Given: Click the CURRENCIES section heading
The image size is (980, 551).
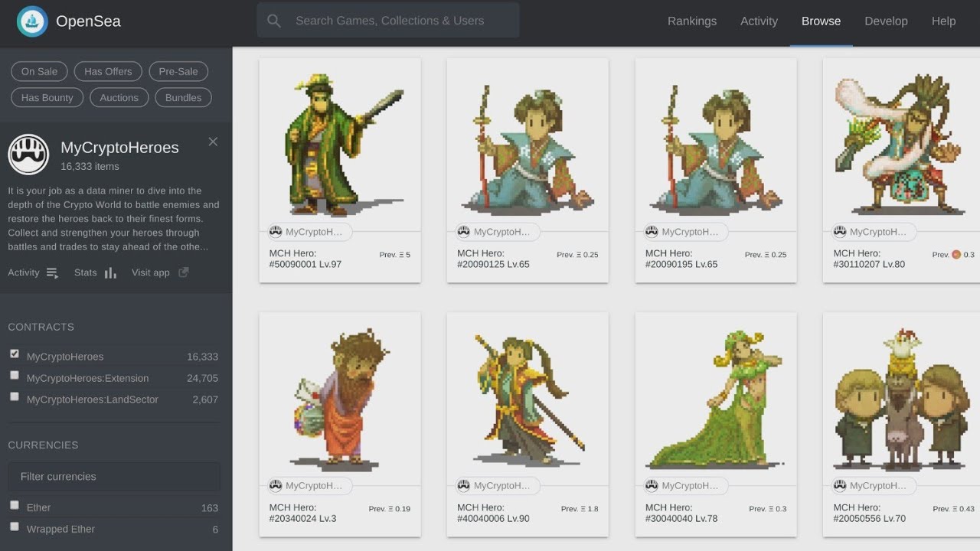Looking at the screenshot, I should tap(43, 445).
